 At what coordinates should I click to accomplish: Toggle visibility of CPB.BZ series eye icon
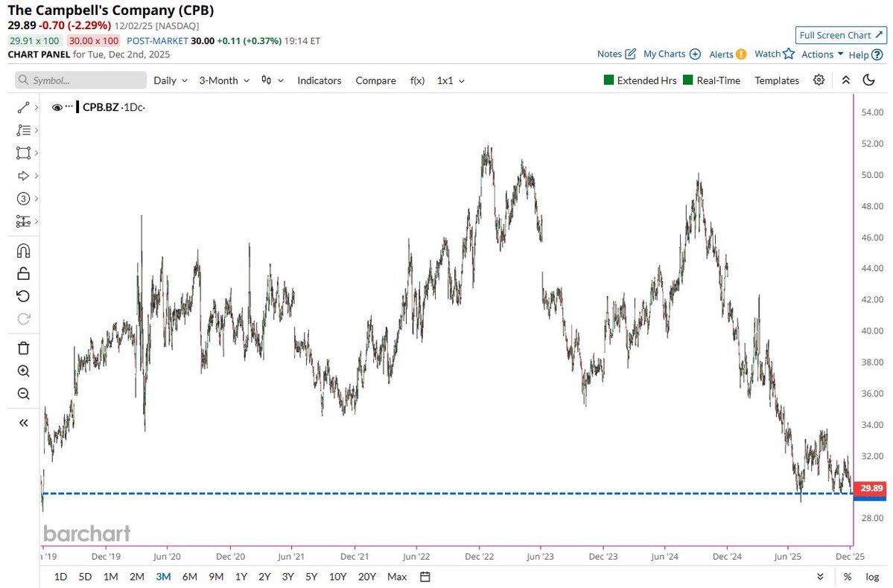click(57, 106)
